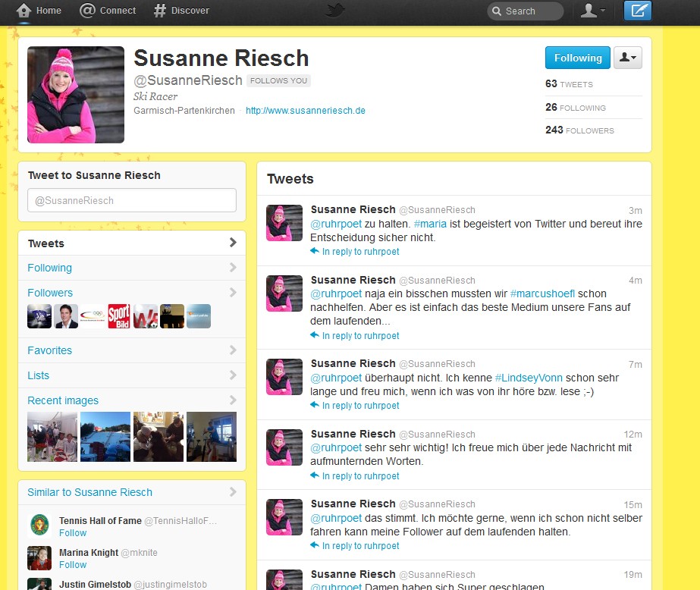Click the @SusanneRiesch tweet input box
This screenshot has width=700, height=590.
pos(132,200)
